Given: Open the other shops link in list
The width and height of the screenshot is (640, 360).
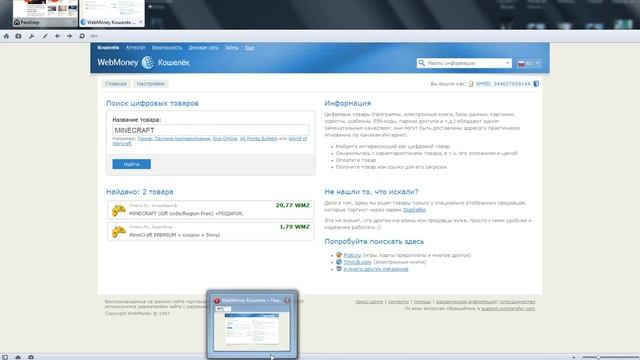Looking at the screenshot, I should (x=376, y=269).
